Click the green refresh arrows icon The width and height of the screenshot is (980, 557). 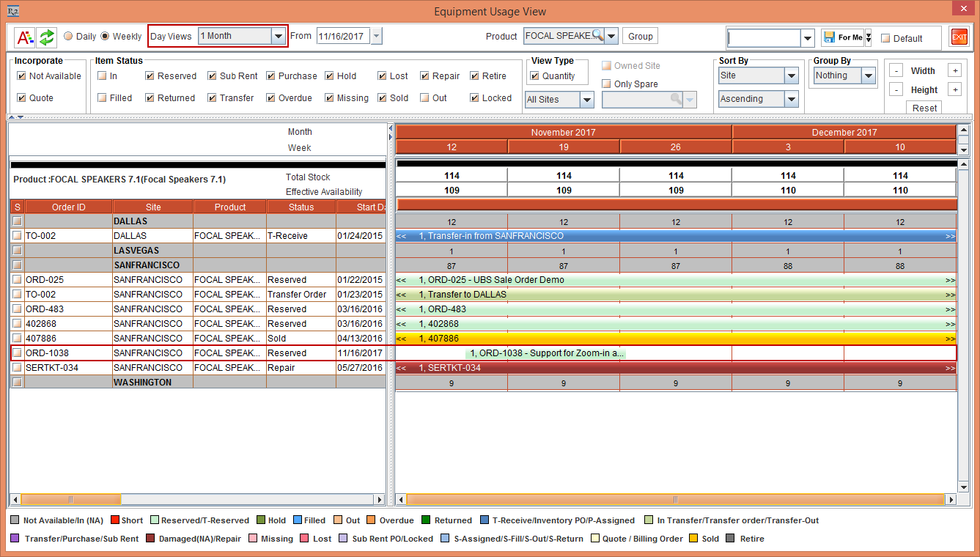47,37
